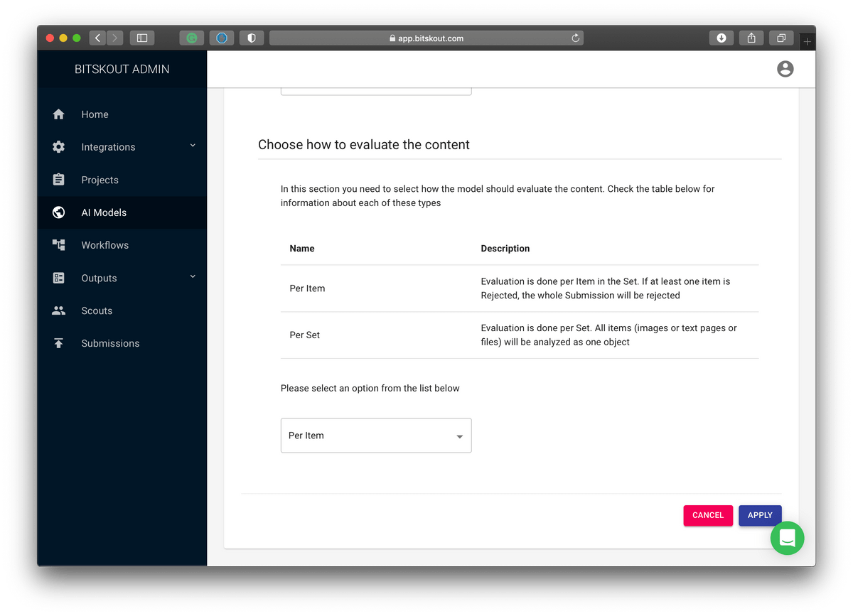Image resolution: width=853 pixels, height=616 pixels.
Task: Open the user account avatar menu
Action: (x=785, y=69)
